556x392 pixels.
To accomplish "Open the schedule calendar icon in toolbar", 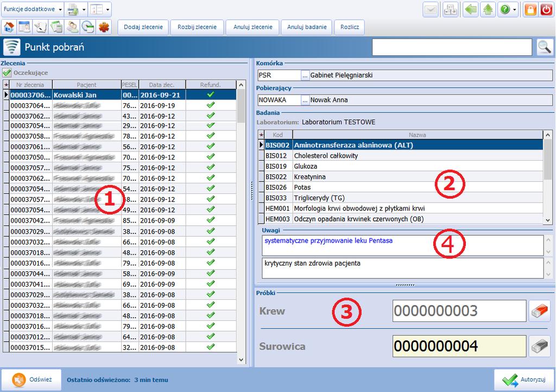I will coord(24,27).
